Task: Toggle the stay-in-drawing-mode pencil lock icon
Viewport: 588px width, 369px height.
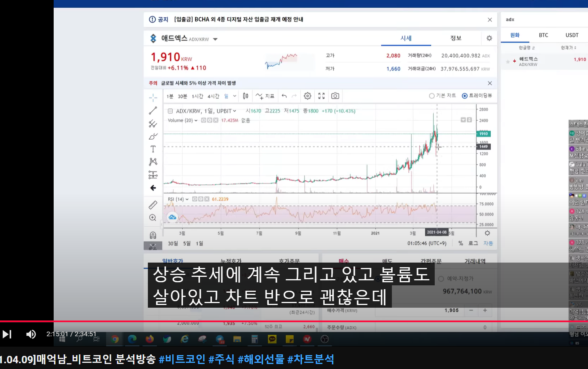Action: (x=153, y=246)
